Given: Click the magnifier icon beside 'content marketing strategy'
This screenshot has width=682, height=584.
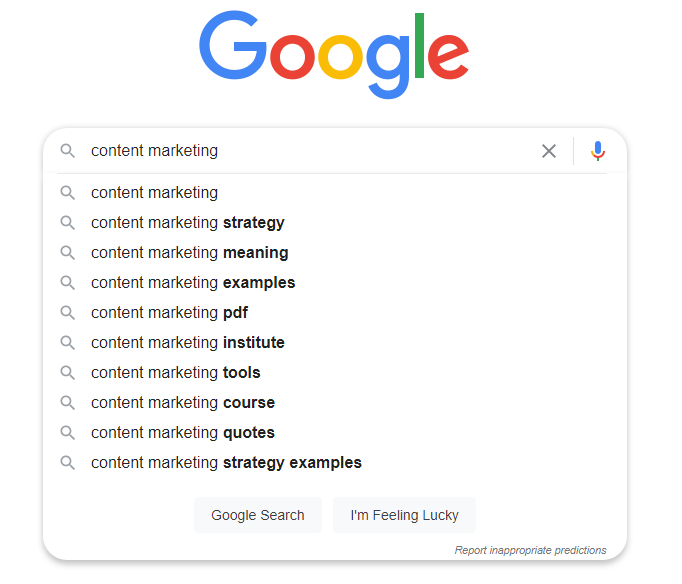Looking at the screenshot, I should 67,223.
